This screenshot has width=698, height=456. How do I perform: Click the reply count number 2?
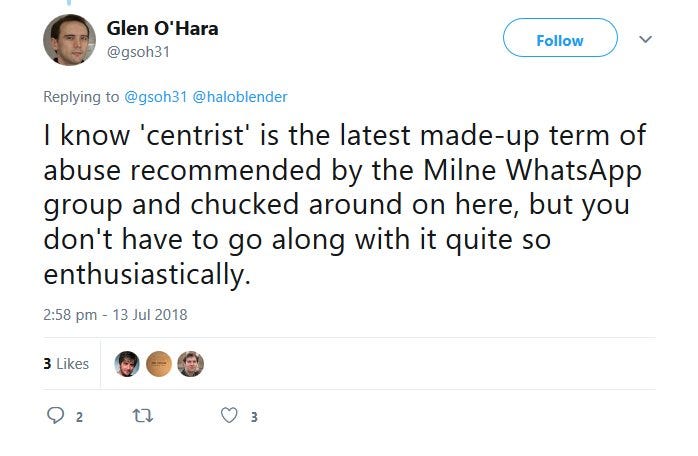click(x=79, y=417)
